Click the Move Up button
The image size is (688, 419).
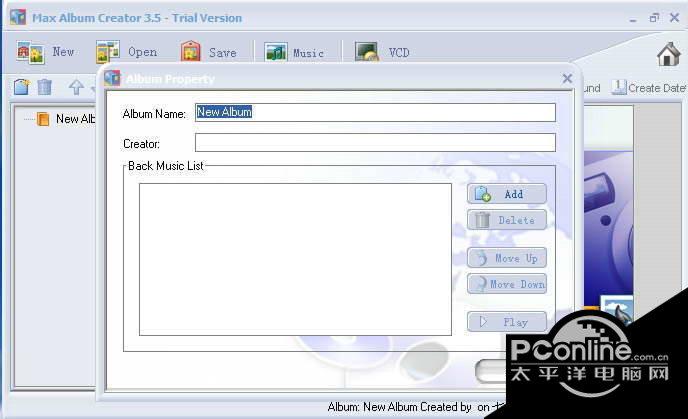tap(507, 258)
